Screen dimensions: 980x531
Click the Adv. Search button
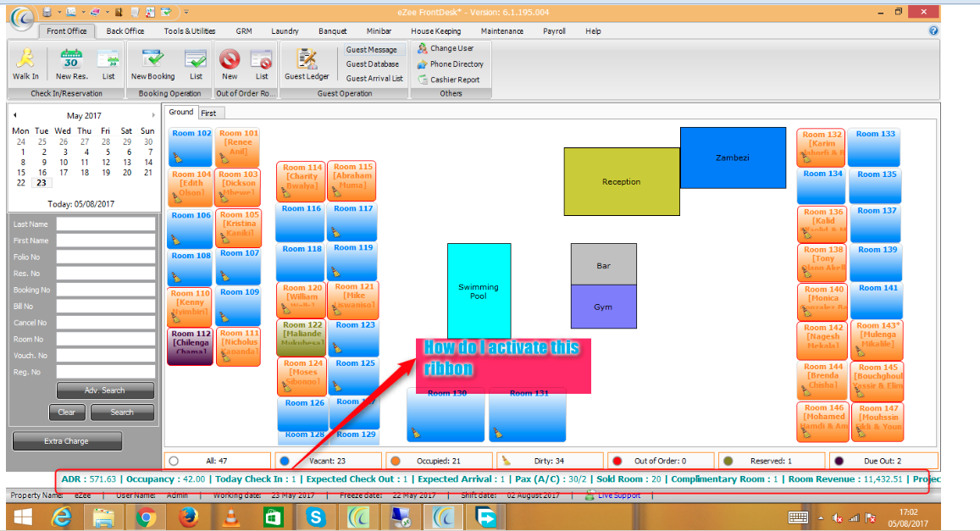click(x=105, y=390)
